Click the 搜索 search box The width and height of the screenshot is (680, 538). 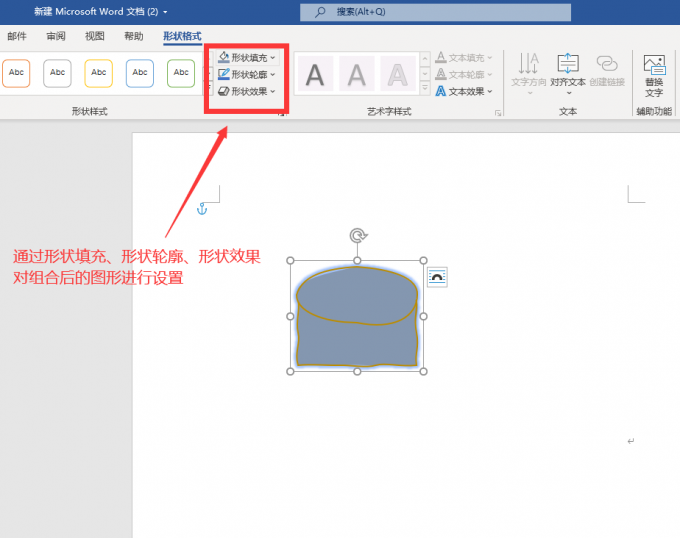[435, 12]
